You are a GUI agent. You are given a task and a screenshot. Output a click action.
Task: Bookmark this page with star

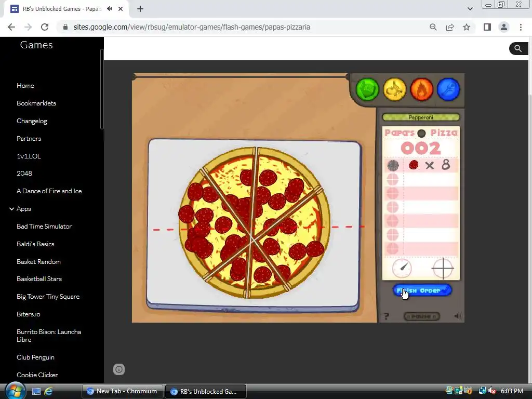[x=467, y=27]
